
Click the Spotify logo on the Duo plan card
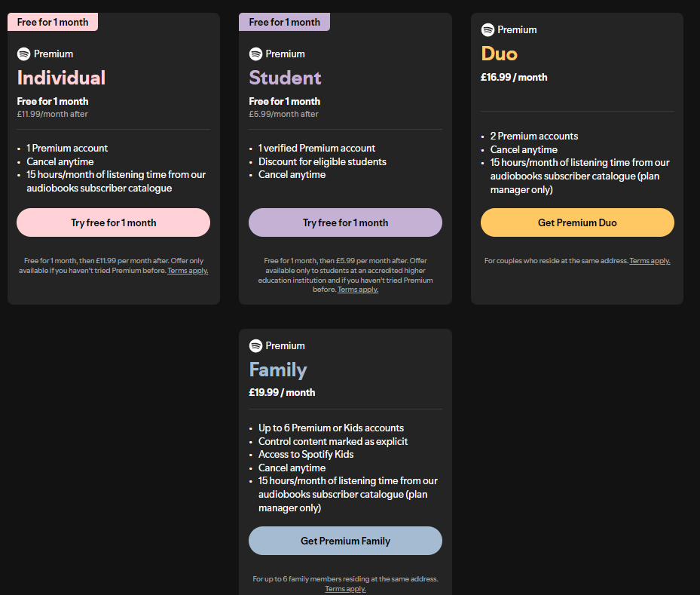[488, 29]
